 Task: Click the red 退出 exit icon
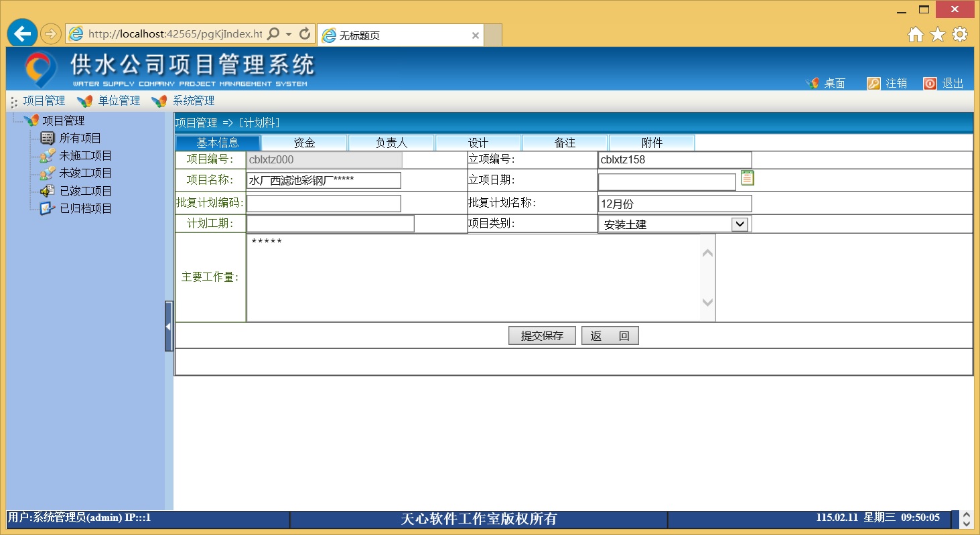930,83
